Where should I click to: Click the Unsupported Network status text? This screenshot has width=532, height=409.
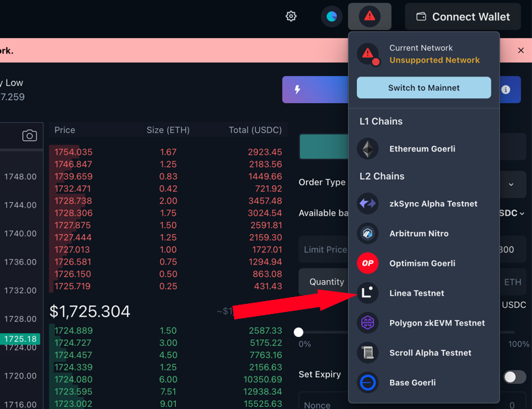pyautogui.click(x=434, y=60)
